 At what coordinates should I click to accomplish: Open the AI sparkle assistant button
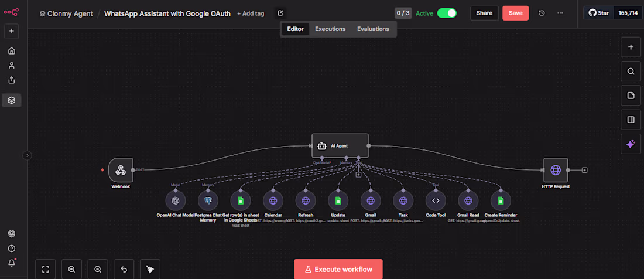631,144
